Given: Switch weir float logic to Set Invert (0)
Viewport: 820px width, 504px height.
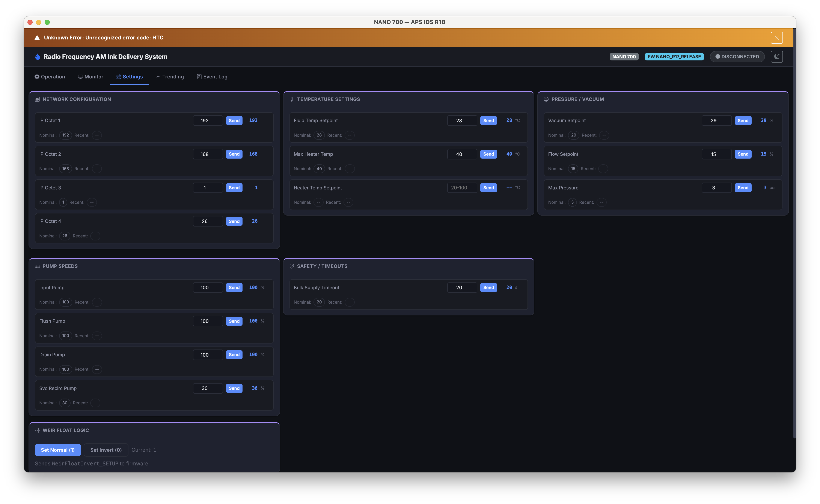Looking at the screenshot, I should pyautogui.click(x=106, y=450).
